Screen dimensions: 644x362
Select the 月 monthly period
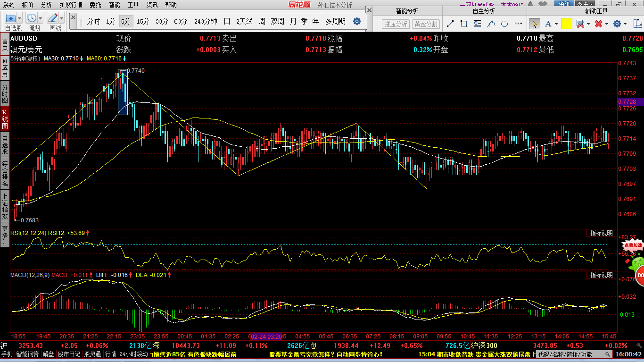pyautogui.click(x=293, y=21)
